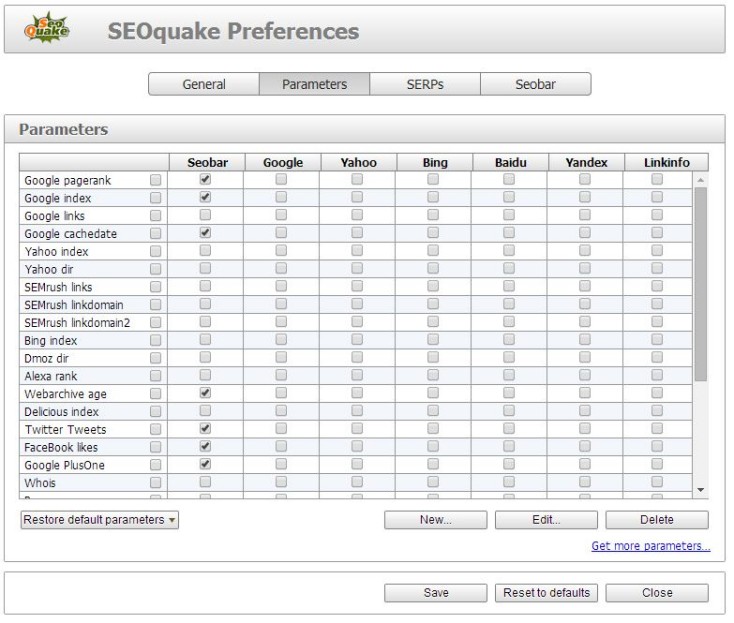
Task: Check SEMrush links under Baidu column
Action: (509, 286)
